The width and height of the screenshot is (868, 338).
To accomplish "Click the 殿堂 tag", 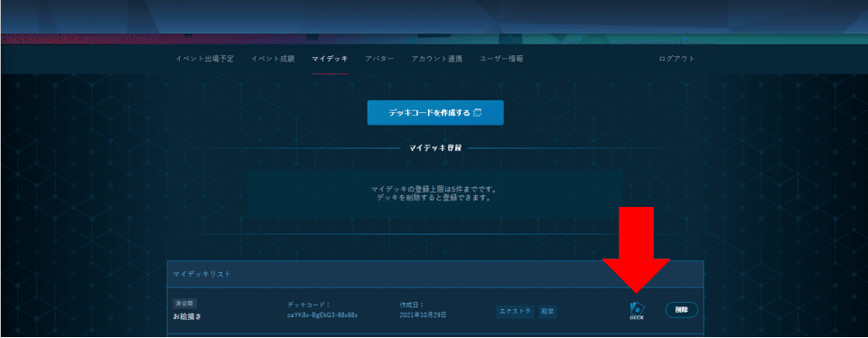I will (547, 312).
